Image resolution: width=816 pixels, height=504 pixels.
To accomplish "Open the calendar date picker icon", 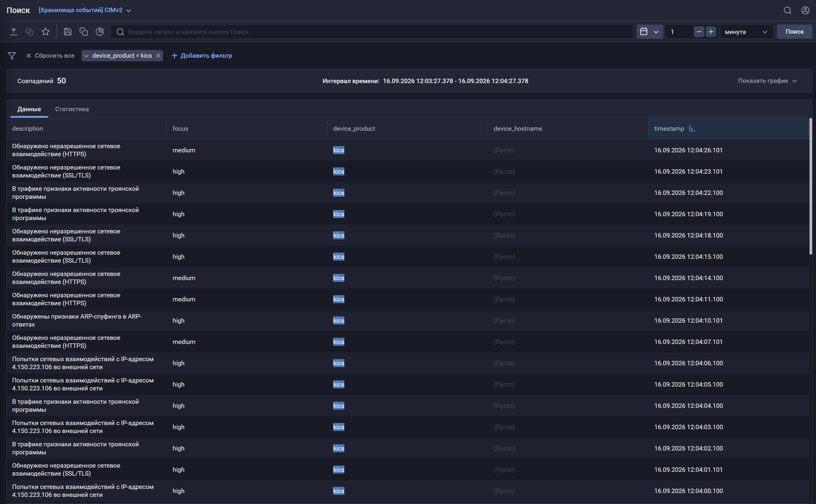I will 644,32.
